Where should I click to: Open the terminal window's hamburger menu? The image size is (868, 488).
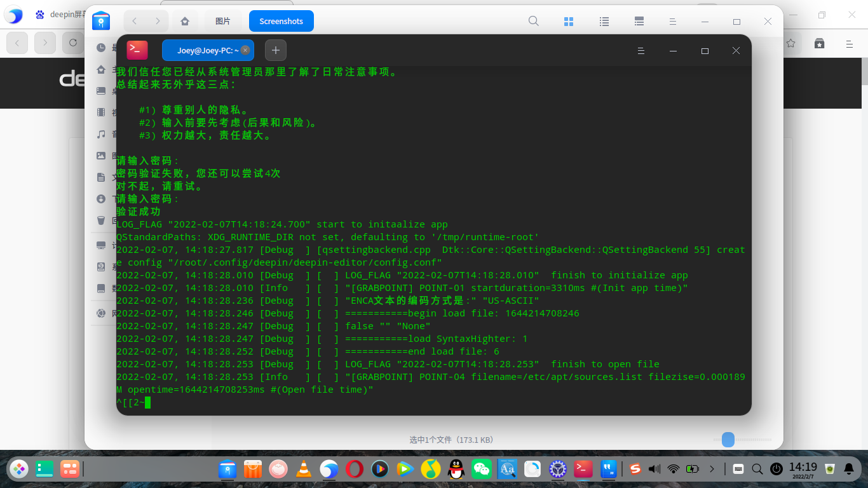[x=641, y=51]
